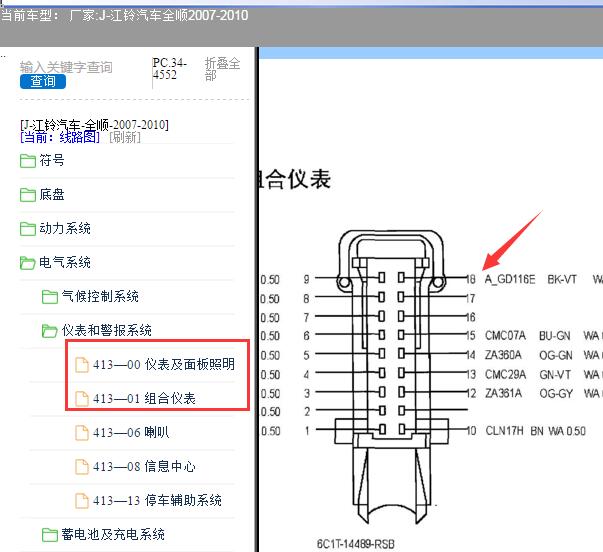The height and width of the screenshot is (552, 603).
Task: Click the 刷新 refresh link
Action: 125,137
